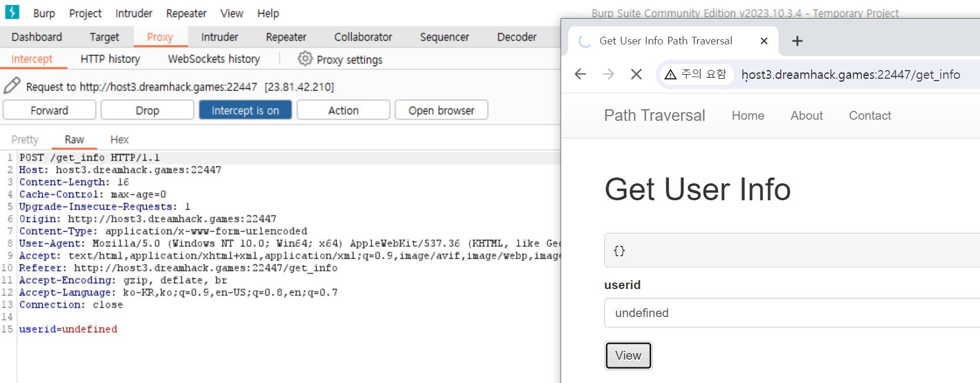Open the About nav link
The height and width of the screenshot is (383, 980).
807,116
